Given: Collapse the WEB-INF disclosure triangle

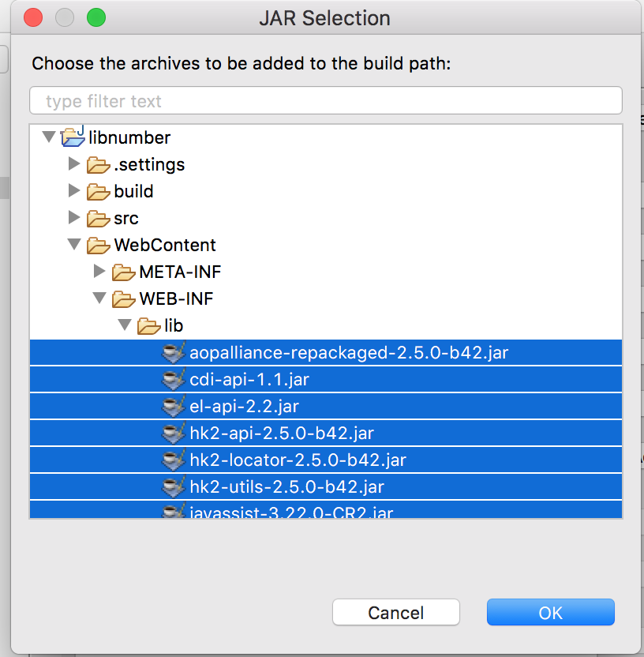Looking at the screenshot, I should coord(99,298).
